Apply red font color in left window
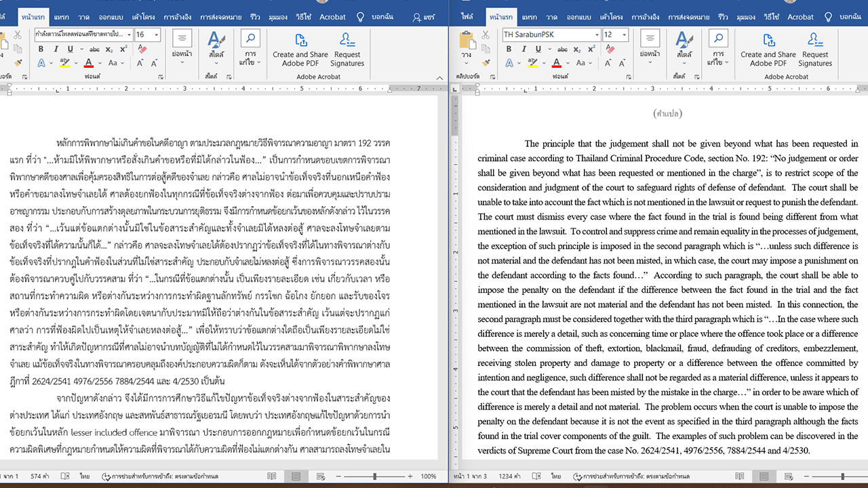 [88, 63]
